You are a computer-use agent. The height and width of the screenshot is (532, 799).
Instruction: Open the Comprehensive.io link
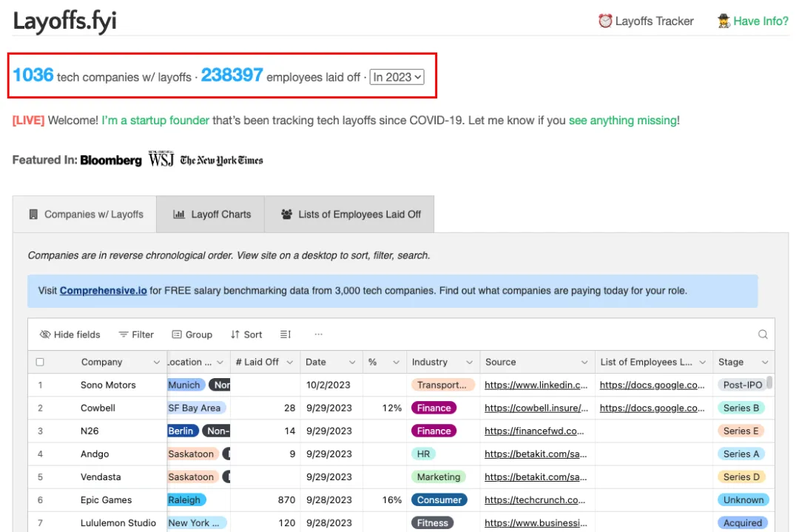click(x=103, y=291)
